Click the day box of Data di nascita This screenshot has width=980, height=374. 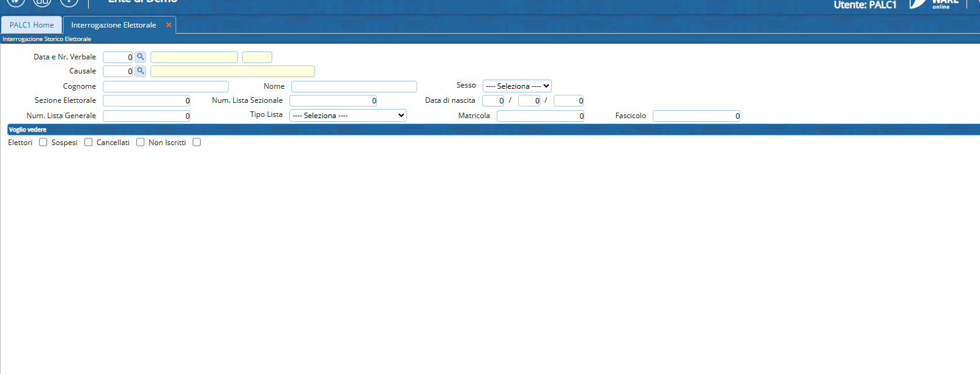pyautogui.click(x=493, y=101)
